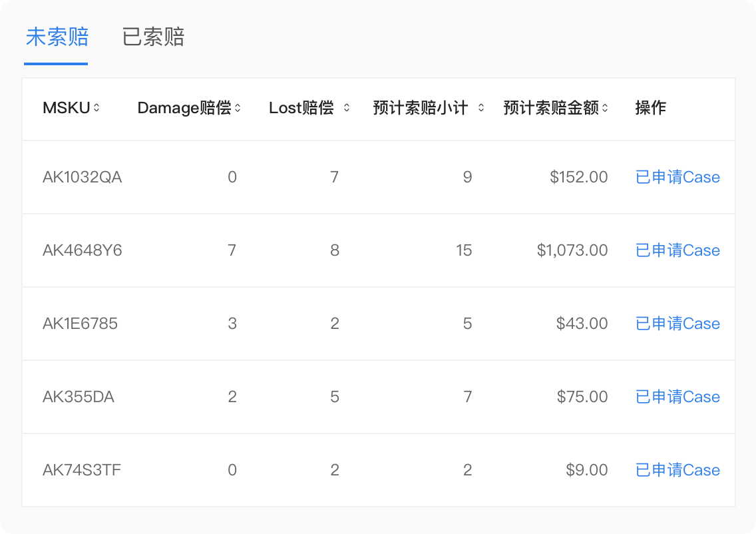This screenshot has width=756, height=534.
Task: Sort by 预计索赔小计 column arrows
Action: 480,108
